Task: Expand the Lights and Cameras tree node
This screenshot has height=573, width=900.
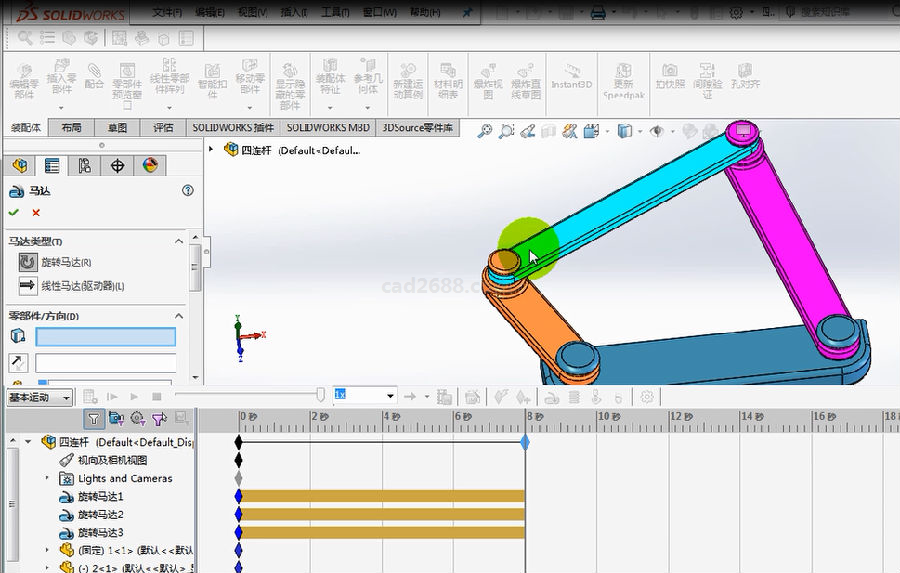Action: click(46, 479)
